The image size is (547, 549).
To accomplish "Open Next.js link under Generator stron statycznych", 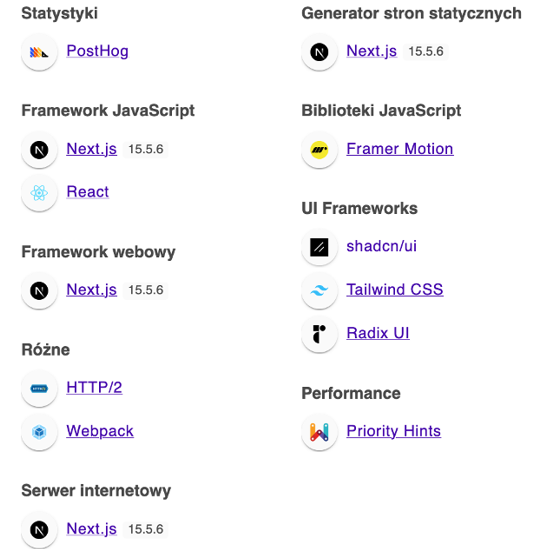I will pyautogui.click(x=372, y=51).
